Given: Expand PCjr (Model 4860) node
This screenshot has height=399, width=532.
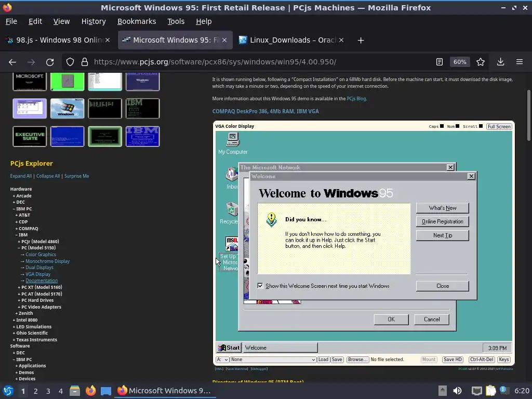Looking at the screenshot, I should (x=38, y=241).
